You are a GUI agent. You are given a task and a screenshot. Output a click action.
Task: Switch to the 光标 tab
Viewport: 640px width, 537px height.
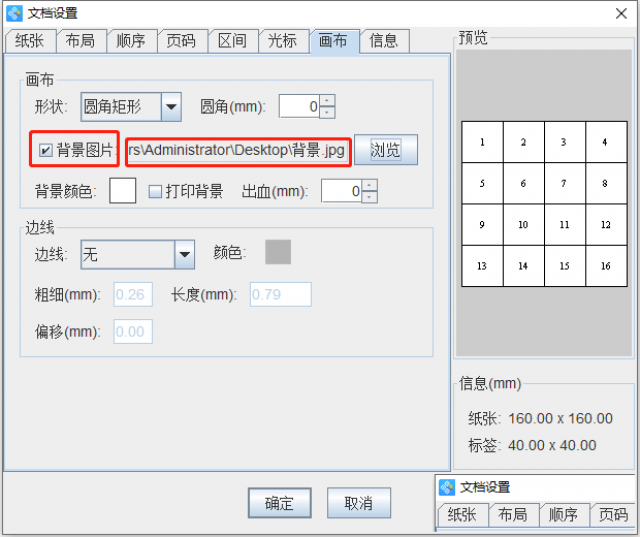[x=283, y=41]
